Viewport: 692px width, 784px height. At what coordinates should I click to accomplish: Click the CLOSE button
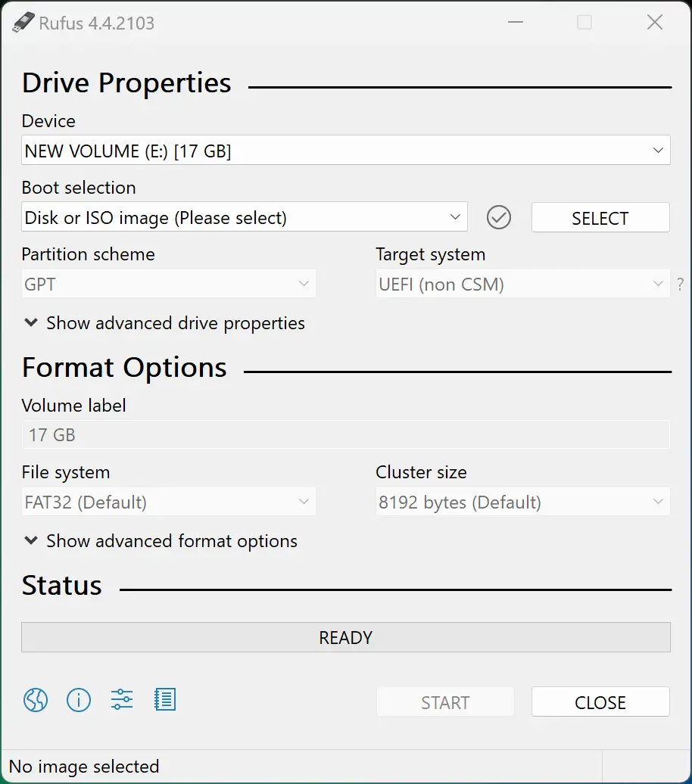click(600, 702)
